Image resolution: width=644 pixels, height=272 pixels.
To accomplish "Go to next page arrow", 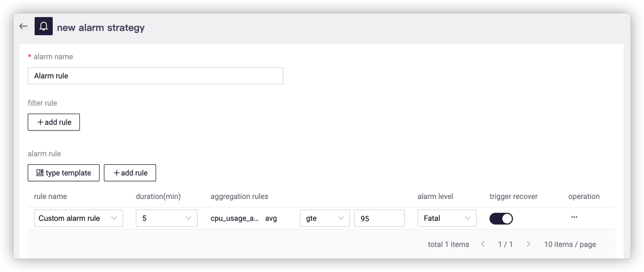I will click(528, 244).
